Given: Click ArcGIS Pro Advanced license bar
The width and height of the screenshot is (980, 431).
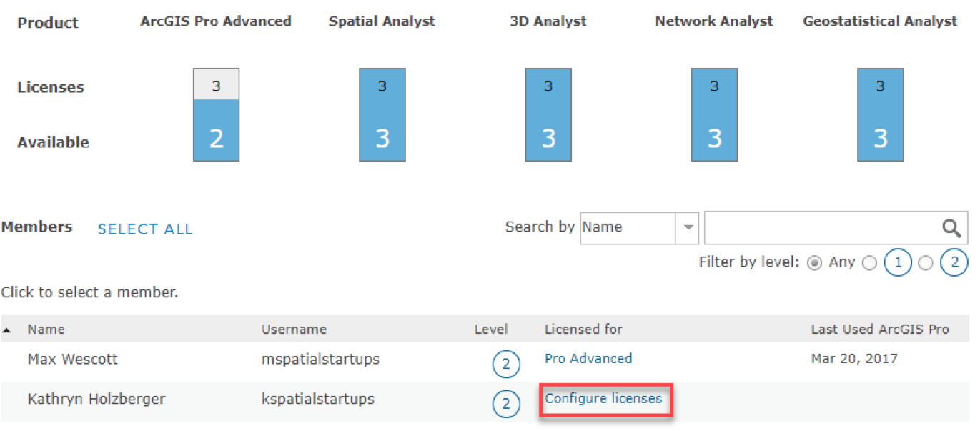Looking at the screenshot, I should click(x=216, y=115).
